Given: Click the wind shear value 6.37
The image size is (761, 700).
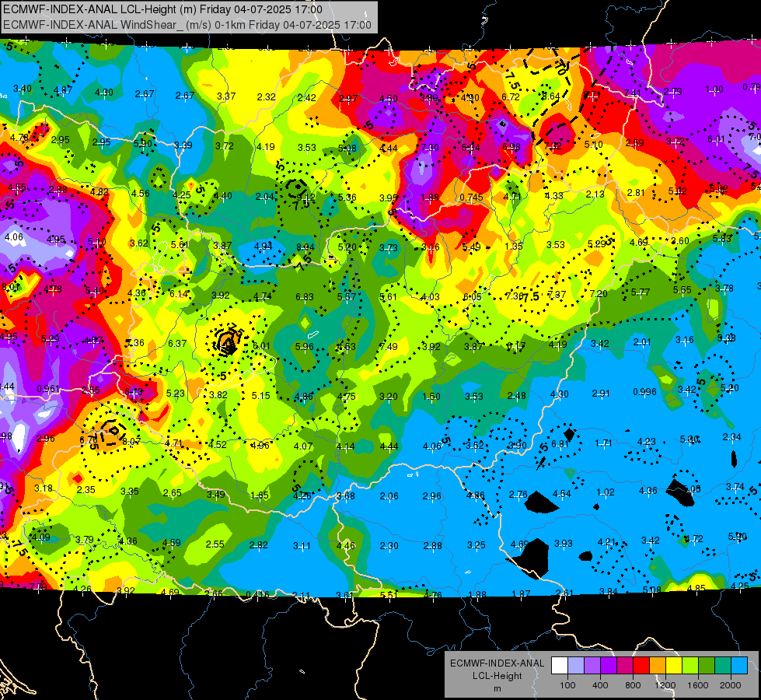Looking at the screenshot, I should coord(177,344).
